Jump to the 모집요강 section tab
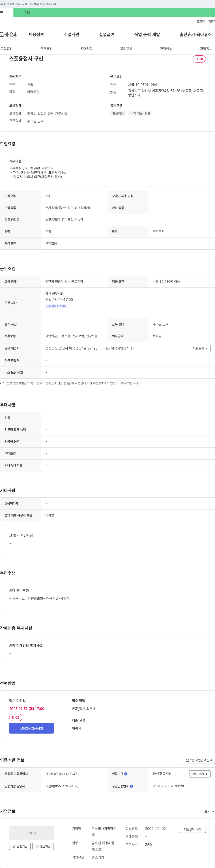 point(6,49)
